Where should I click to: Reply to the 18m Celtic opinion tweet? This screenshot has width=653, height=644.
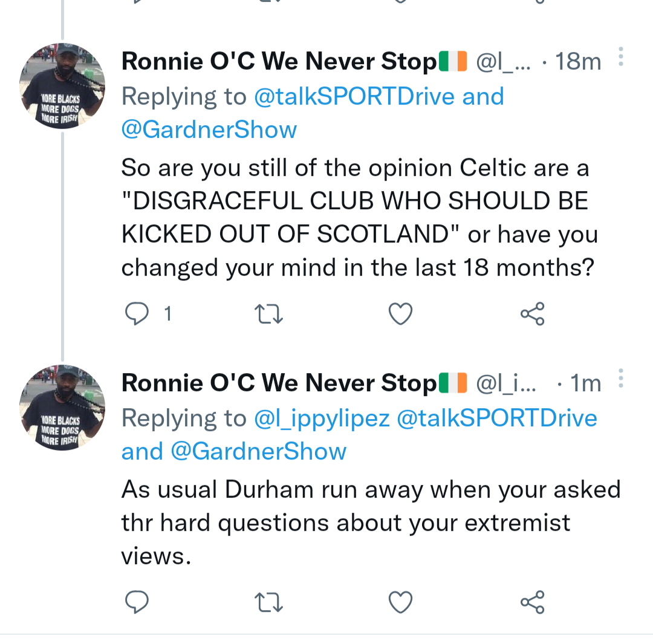(137, 314)
